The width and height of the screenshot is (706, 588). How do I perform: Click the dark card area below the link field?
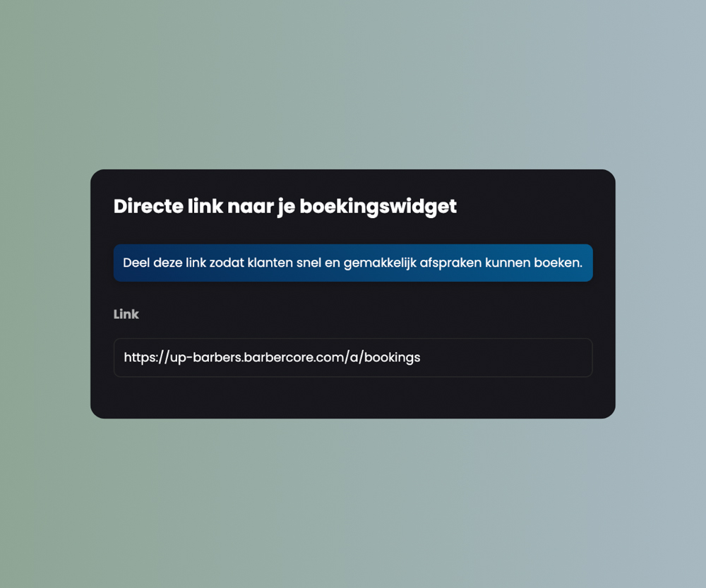point(352,397)
